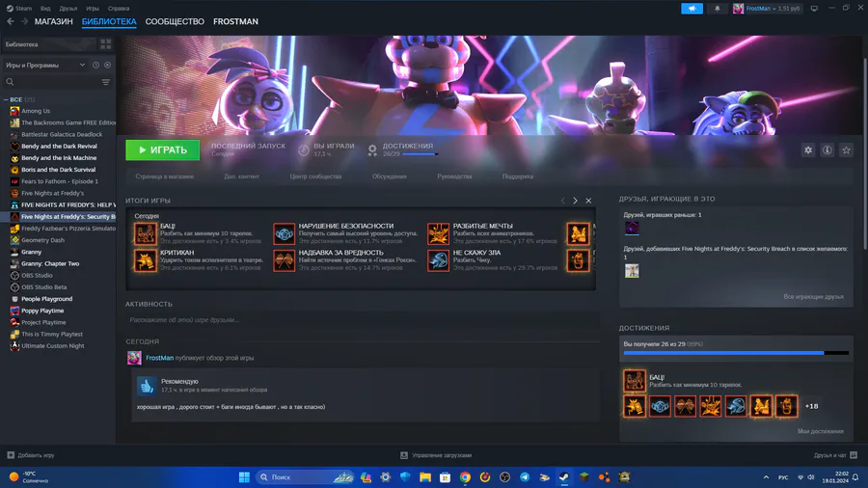Open the Друзья menu
This screenshot has height=488, width=868.
68,9
